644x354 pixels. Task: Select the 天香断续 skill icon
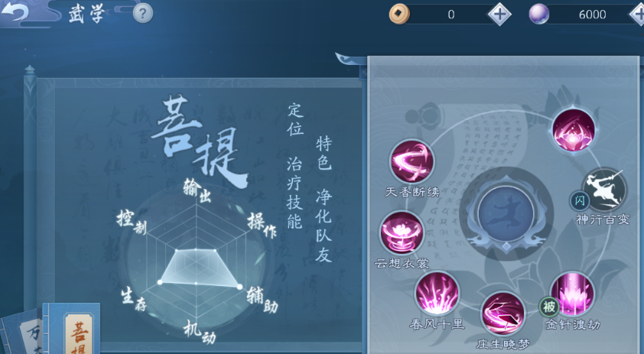coord(411,162)
